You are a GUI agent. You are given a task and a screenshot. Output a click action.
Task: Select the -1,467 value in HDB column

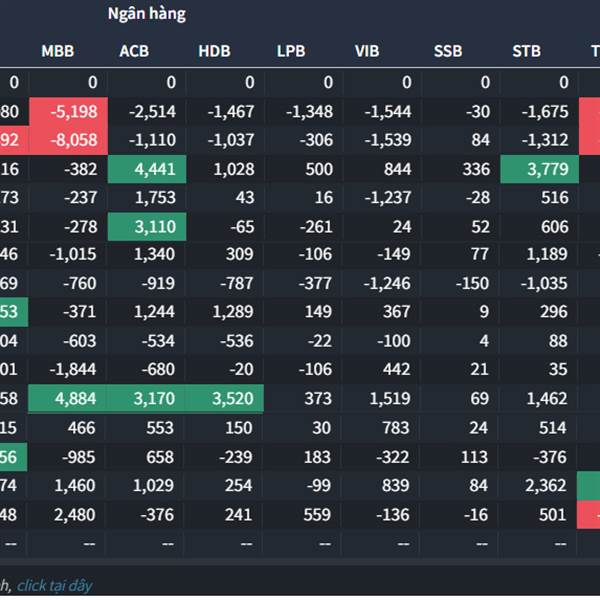231,112
